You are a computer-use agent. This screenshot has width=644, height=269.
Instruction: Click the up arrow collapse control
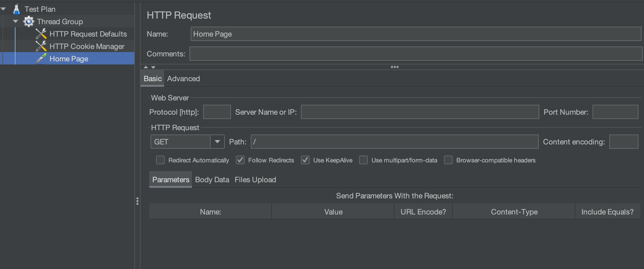click(x=146, y=67)
